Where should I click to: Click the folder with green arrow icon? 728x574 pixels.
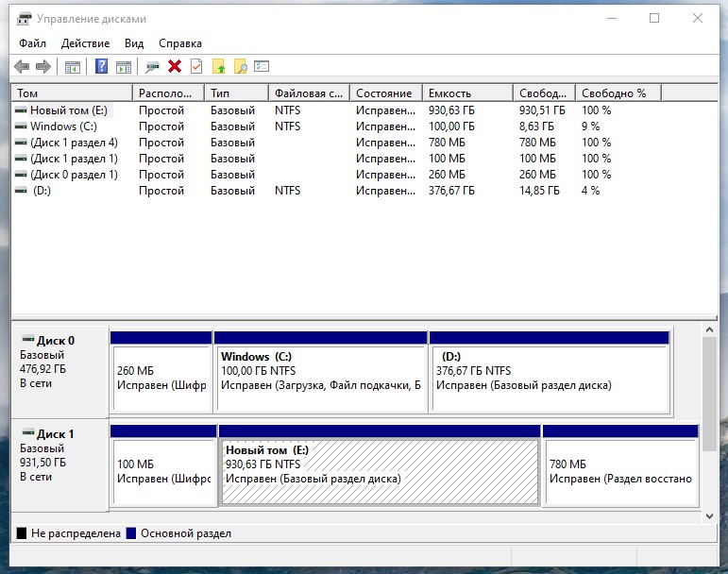pos(219,66)
